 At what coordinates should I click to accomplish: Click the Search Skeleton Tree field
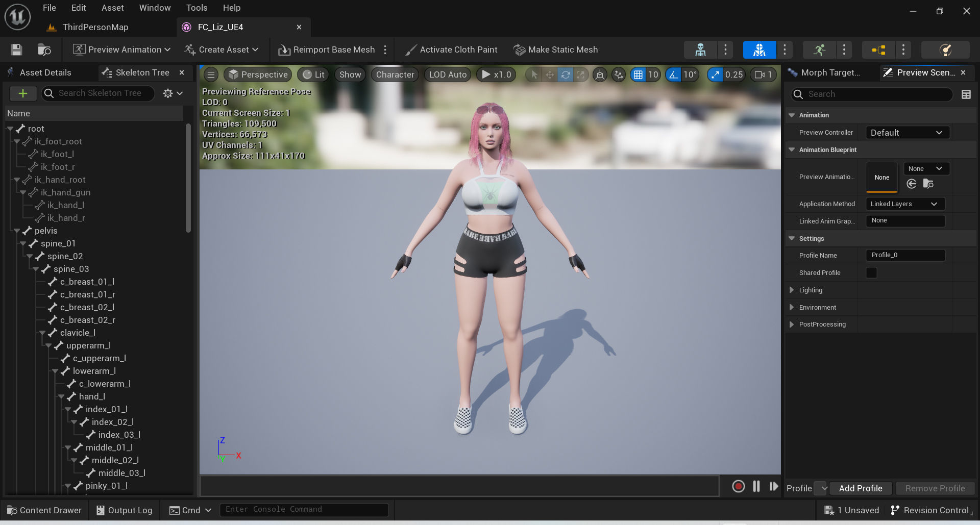(x=98, y=93)
